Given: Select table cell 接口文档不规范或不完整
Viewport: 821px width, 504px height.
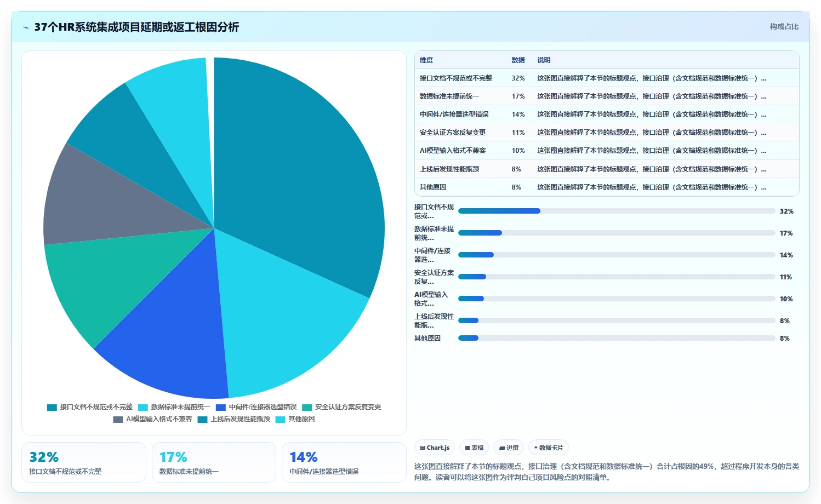Looking at the screenshot, I should point(456,78).
